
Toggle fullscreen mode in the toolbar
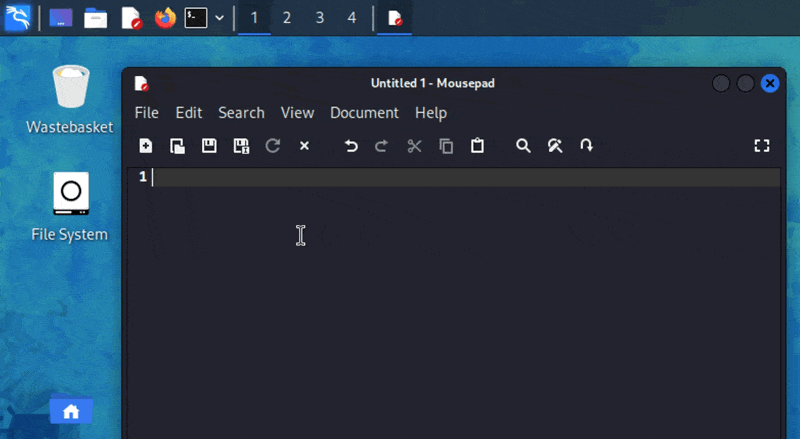[x=762, y=146]
